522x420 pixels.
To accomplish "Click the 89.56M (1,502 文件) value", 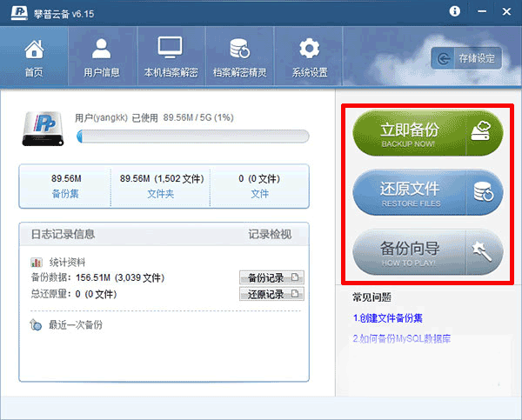I will (x=162, y=179).
